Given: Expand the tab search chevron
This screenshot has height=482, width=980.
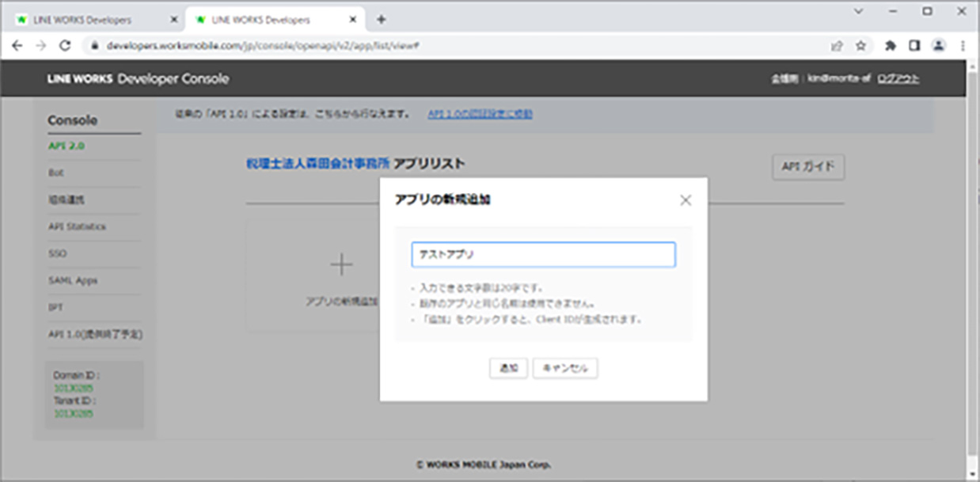Looking at the screenshot, I should 859,11.
